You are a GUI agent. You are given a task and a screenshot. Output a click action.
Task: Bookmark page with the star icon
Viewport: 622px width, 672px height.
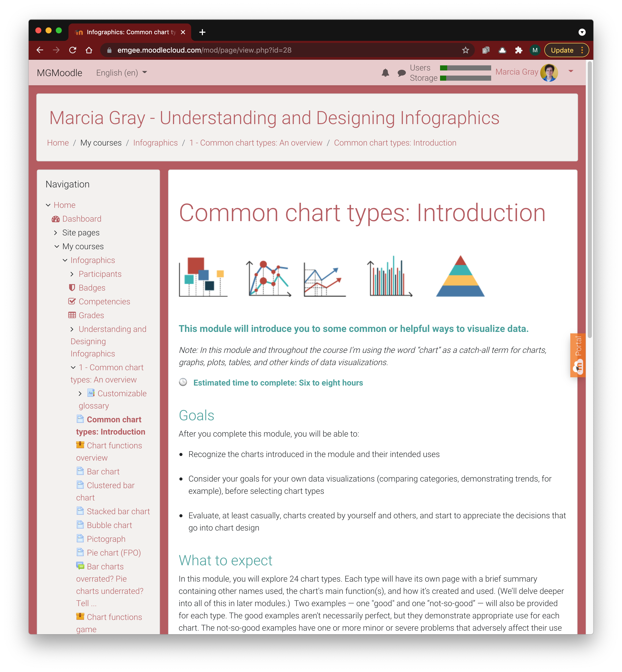(466, 50)
